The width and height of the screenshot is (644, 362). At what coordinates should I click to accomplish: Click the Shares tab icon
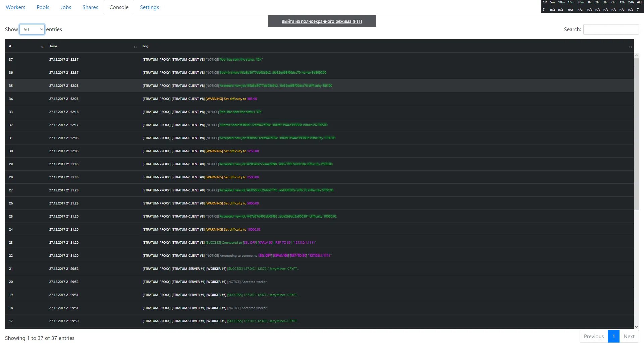[x=90, y=7]
